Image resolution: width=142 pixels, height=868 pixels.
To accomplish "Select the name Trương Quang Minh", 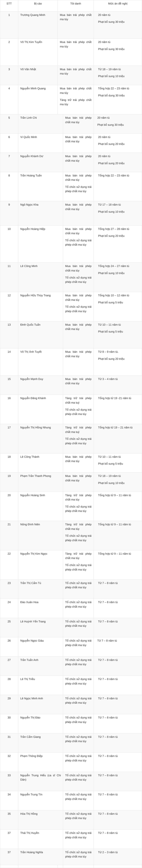I will point(33,15).
